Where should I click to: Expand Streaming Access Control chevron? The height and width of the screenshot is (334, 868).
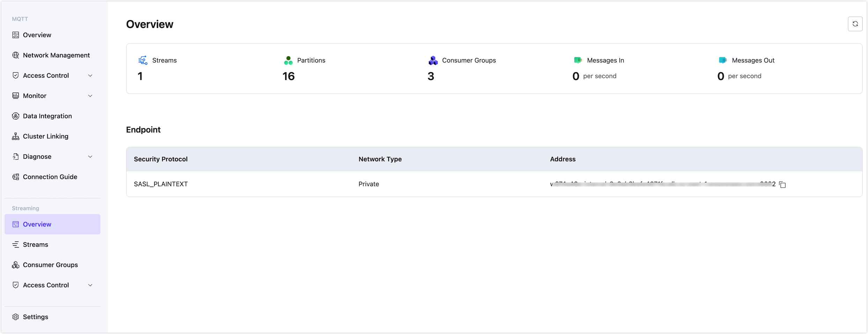click(x=90, y=285)
